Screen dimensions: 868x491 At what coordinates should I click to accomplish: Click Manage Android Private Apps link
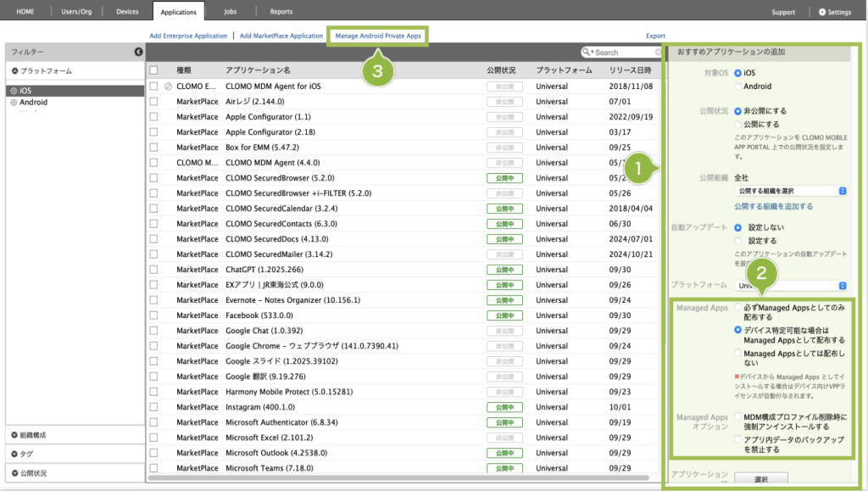click(x=378, y=36)
